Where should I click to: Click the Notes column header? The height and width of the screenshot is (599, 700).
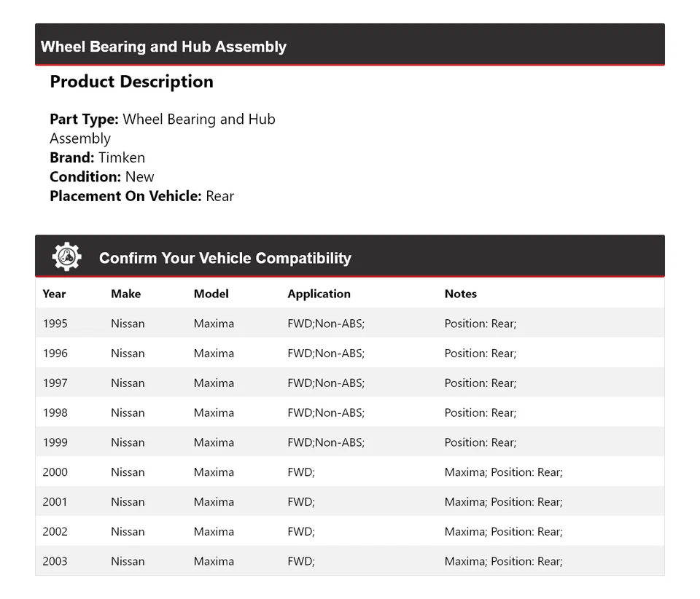coord(460,294)
